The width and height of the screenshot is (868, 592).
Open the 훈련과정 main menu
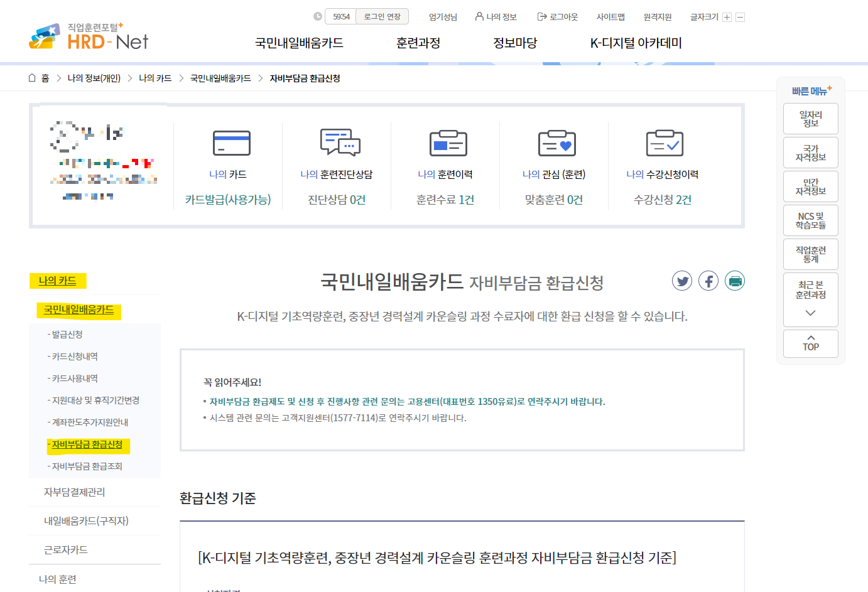pyautogui.click(x=418, y=43)
